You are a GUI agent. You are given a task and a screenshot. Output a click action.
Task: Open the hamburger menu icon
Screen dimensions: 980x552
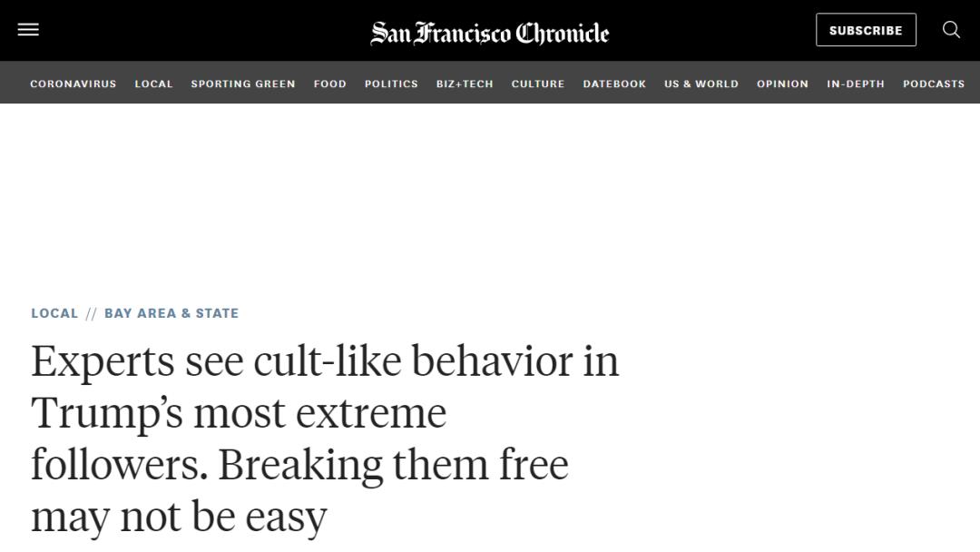point(28,29)
